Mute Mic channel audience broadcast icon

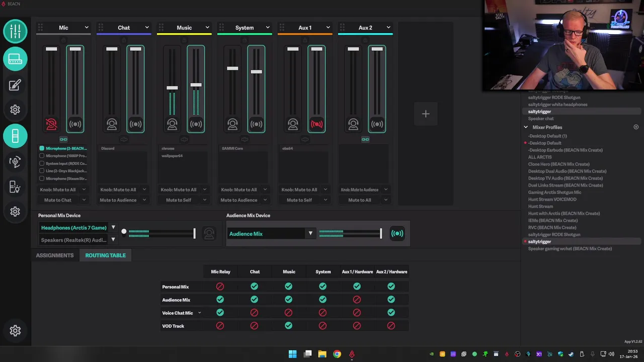pos(75,124)
